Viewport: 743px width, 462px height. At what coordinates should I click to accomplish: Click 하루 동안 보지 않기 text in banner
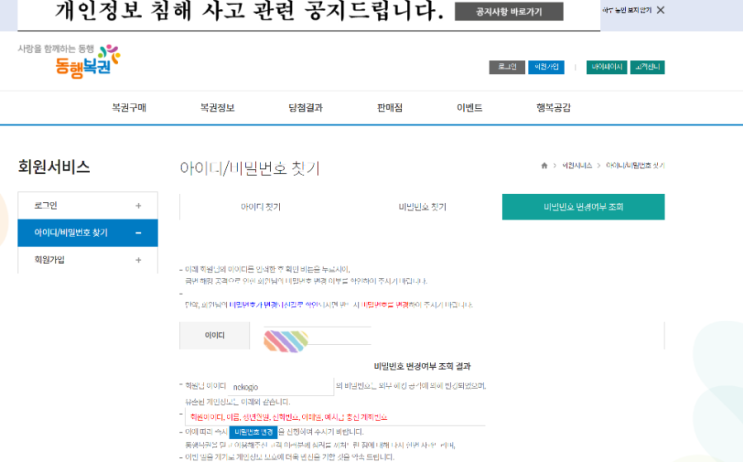coord(627,10)
